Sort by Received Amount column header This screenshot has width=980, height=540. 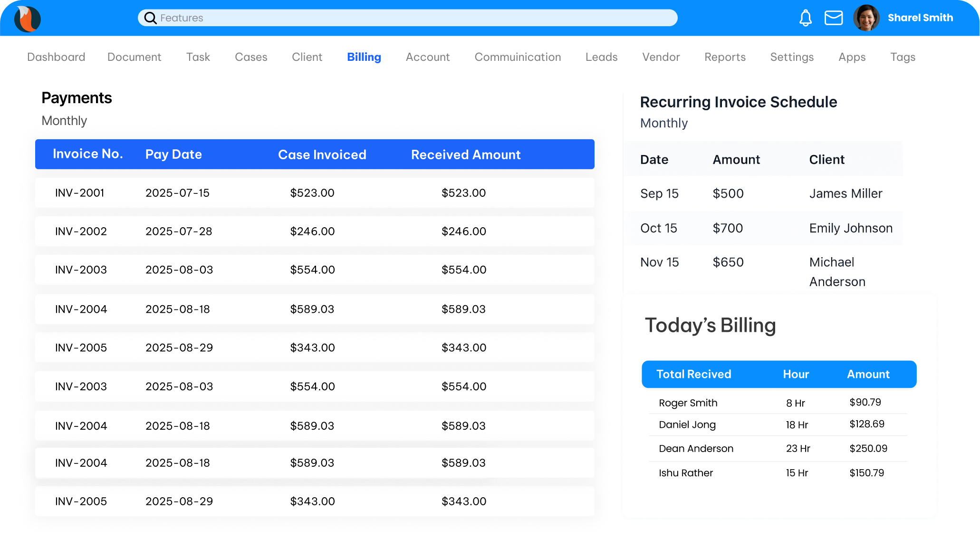point(465,154)
